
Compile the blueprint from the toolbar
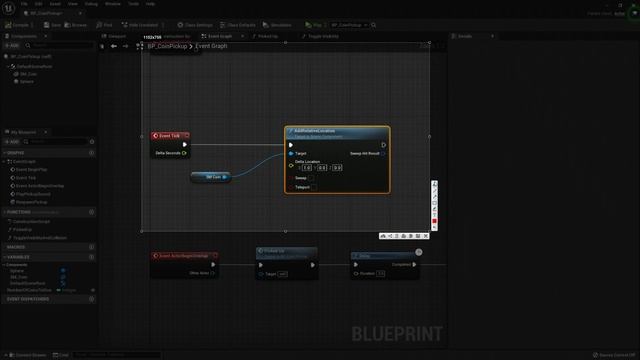coord(17,25)
